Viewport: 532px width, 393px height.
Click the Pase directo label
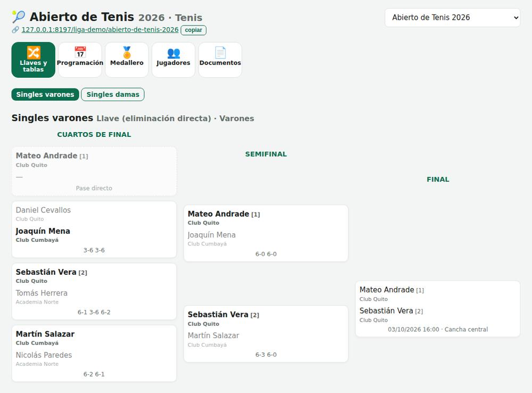94,188
